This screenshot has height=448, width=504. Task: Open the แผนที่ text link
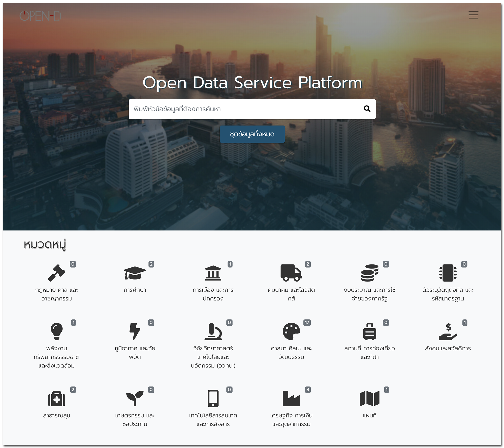(370, 416)
